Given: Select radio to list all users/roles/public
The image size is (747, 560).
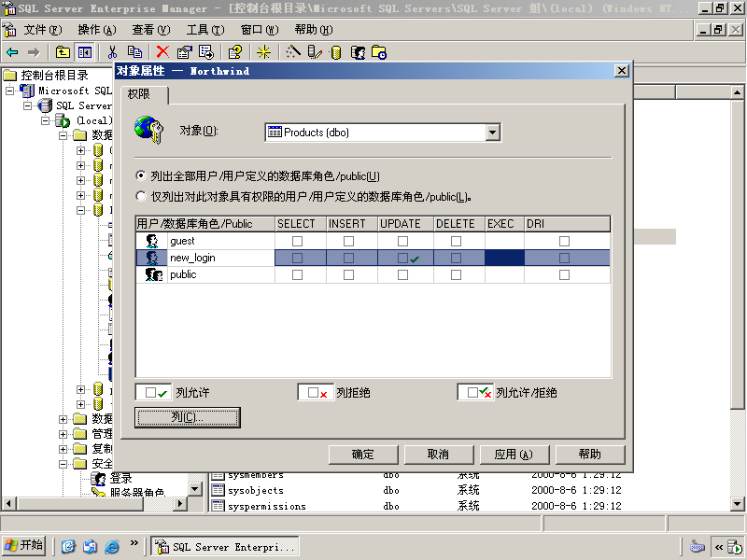Looking at the screenshot, I should (x=141, y=175).
